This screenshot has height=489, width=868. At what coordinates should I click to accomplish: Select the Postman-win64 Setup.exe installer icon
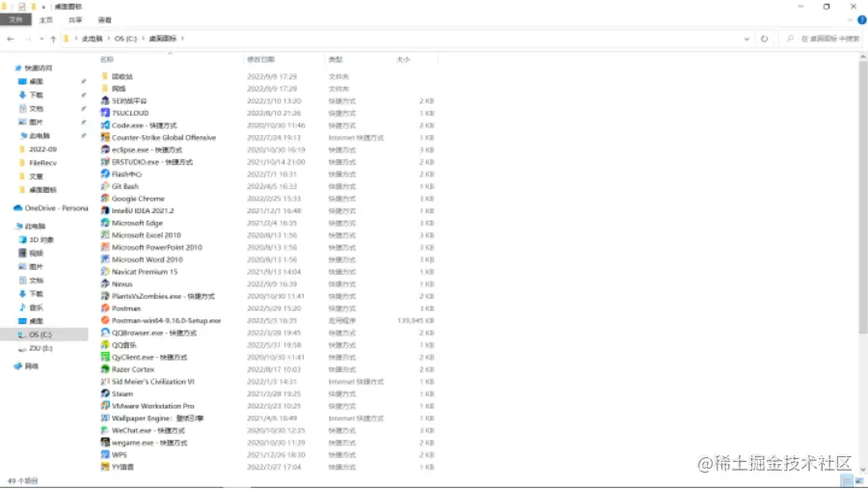105,320
